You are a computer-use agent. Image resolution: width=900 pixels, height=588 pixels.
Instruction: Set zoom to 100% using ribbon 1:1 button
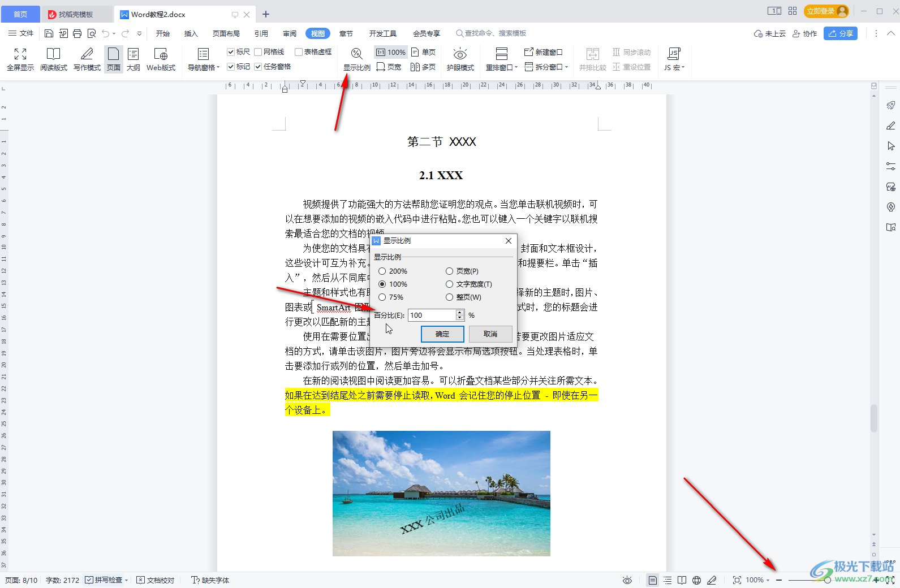[390, 52]
